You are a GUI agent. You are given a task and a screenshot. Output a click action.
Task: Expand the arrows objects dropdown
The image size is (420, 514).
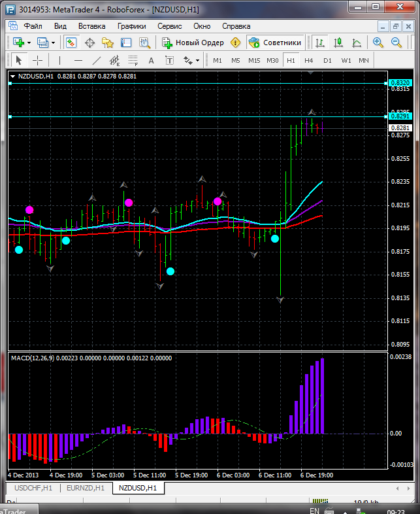click(x=197, y=60)
